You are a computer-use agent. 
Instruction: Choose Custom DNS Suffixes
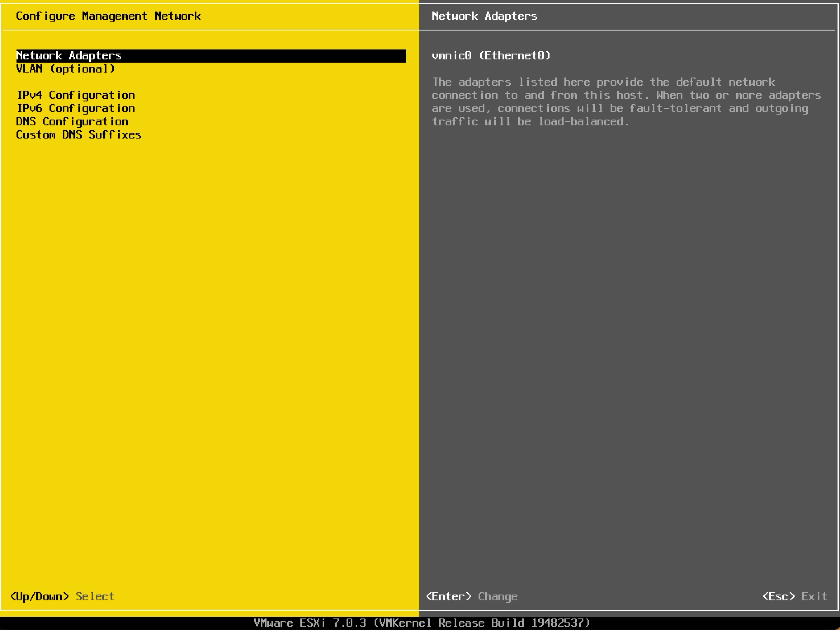point(79,135)
